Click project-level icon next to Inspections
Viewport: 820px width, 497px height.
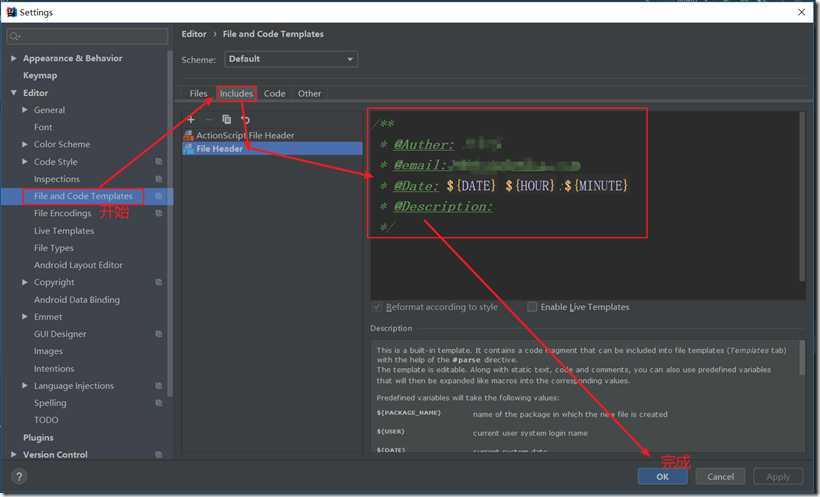[x=158, y=179]
